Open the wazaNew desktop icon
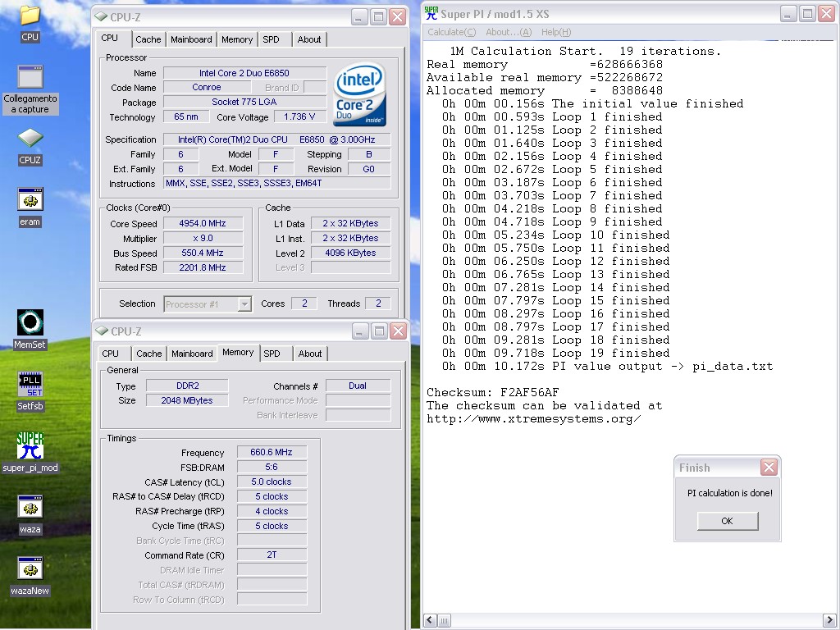Screen dimensions: 840x630 [x=30, y=576]
